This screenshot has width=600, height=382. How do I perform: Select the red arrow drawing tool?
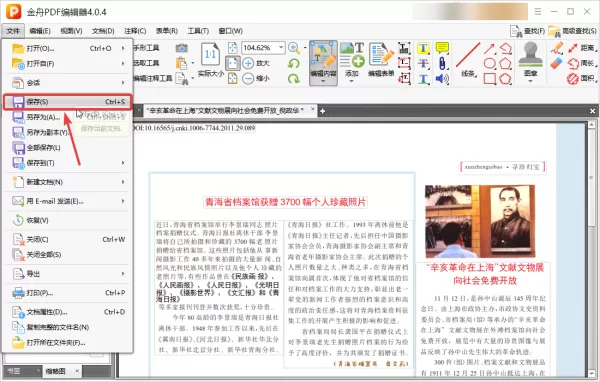tap(489, 49)
